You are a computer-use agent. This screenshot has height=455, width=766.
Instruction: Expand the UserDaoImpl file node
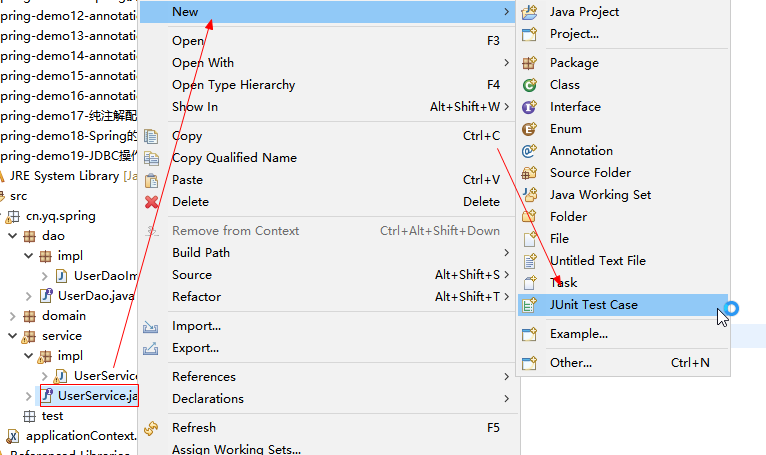[44, 277]
